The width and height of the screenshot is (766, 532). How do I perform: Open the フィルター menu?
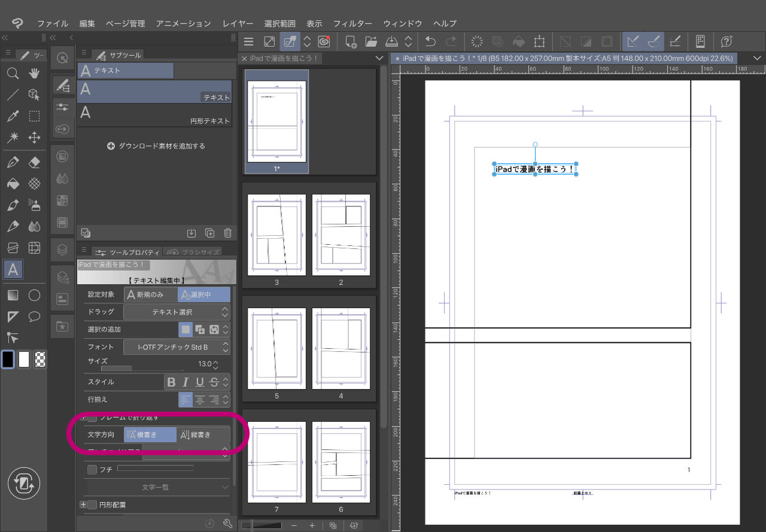pyautogui.click(x=352, y=23)
